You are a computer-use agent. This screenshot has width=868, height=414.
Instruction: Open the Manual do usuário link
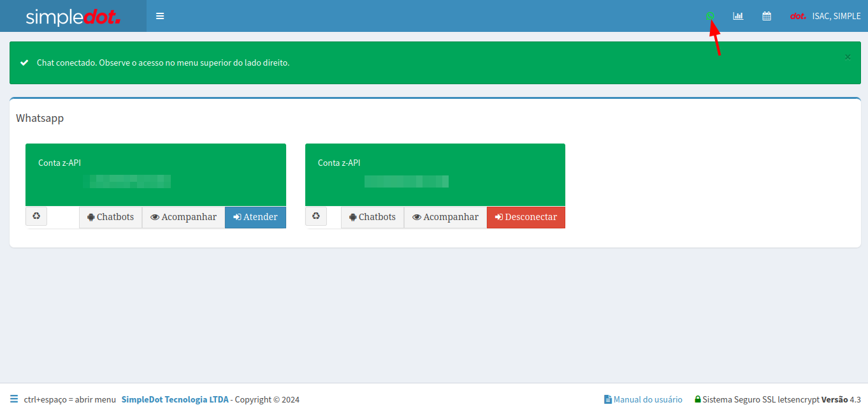[x=644, y=399]
